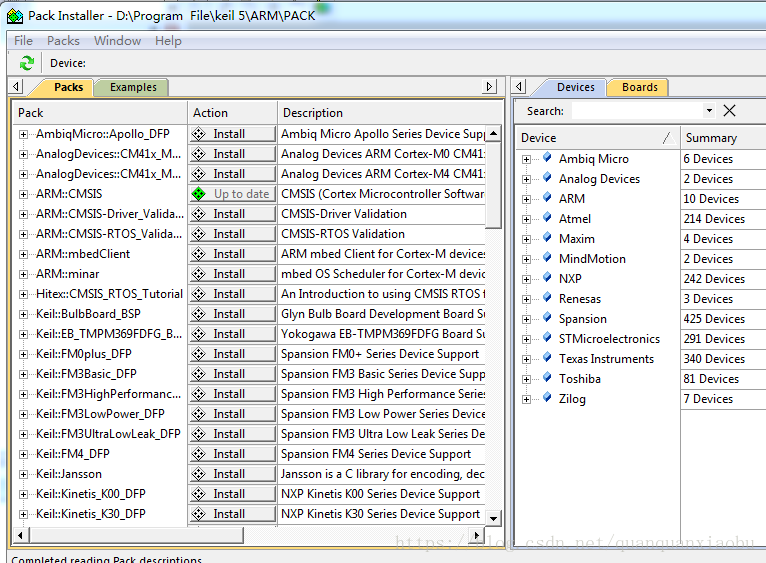
Task: Click the Atmel vendor diamond icon
Action: 547,218
